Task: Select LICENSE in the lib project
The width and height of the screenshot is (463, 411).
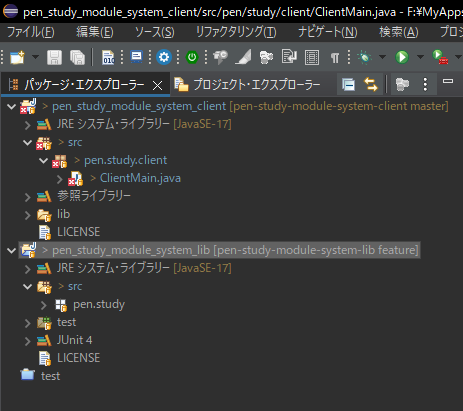Action: [x=78, y=358]
